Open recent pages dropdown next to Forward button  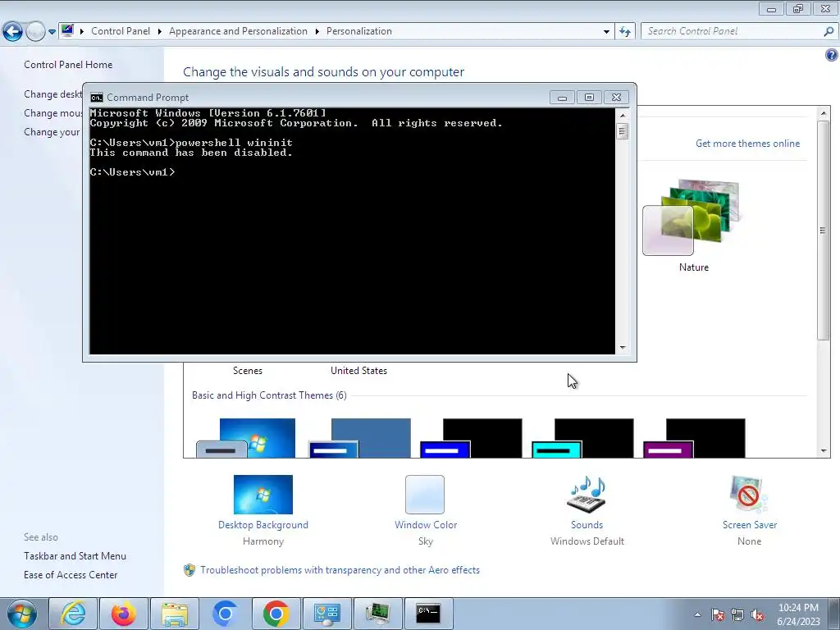[x=52, y=32]
